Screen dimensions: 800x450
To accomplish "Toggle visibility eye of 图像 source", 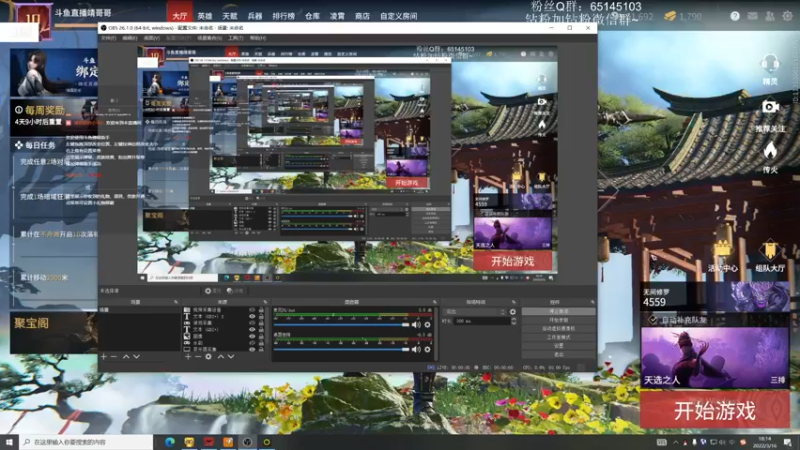I will (x=252, y=336).
